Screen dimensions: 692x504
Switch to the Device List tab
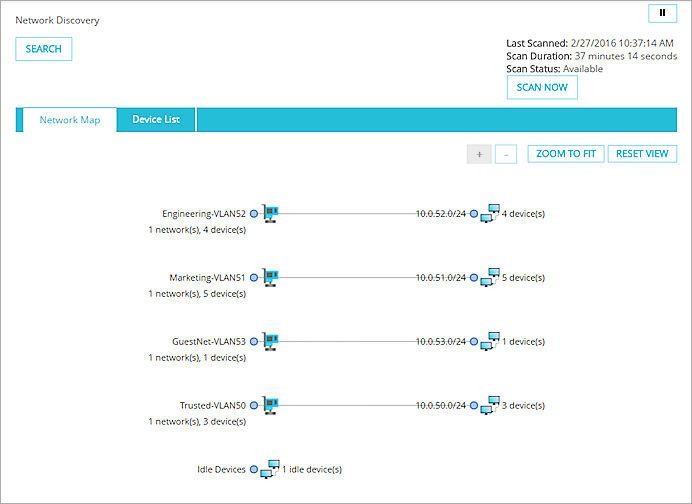156,120
